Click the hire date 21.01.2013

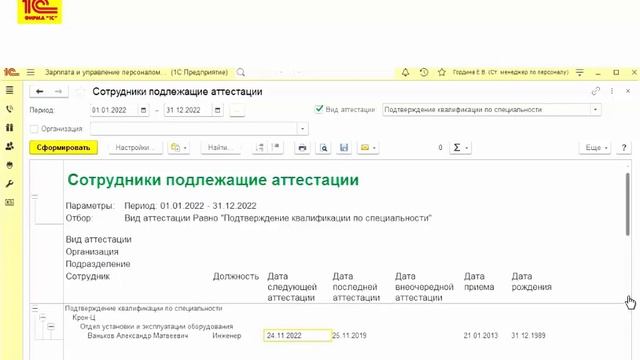coord(481,336)
